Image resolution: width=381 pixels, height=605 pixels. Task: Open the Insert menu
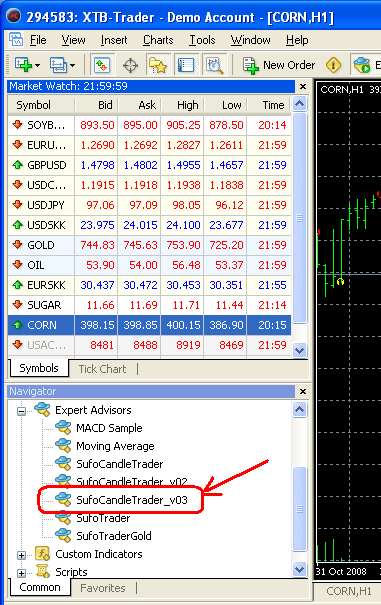114,40
